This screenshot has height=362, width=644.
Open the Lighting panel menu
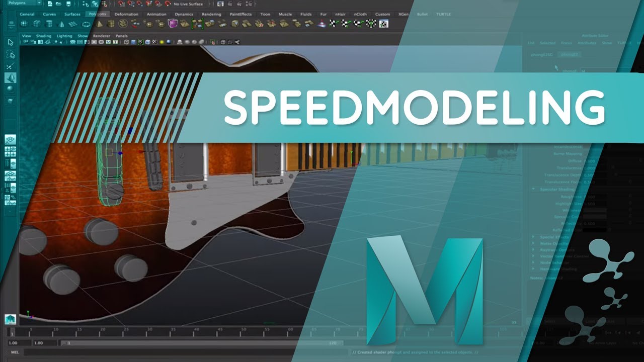point(64,36)
